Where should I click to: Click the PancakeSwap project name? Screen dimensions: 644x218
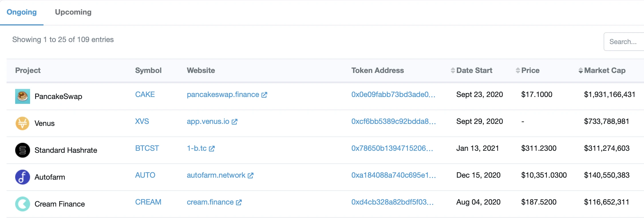point(58,96)
